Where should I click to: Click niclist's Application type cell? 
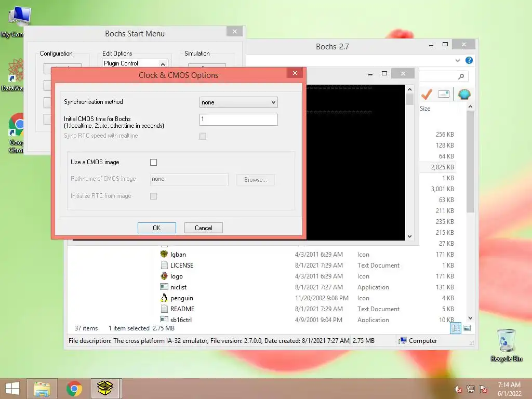point(373,287)
